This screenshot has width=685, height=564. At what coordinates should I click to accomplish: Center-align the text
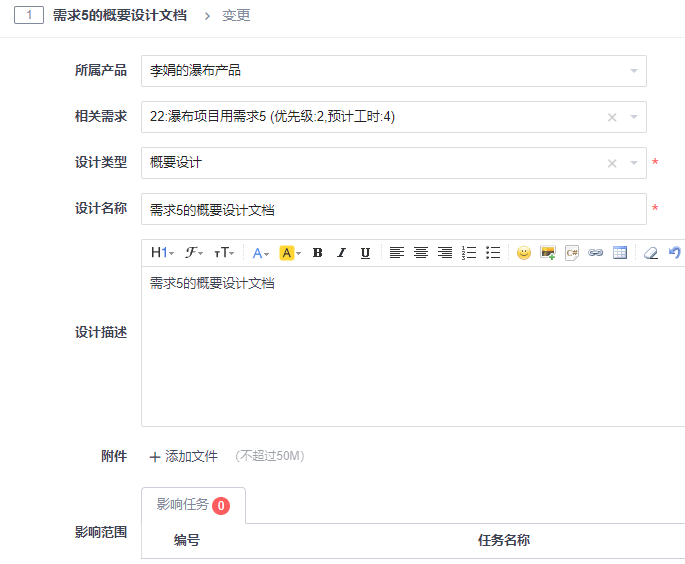421,253
